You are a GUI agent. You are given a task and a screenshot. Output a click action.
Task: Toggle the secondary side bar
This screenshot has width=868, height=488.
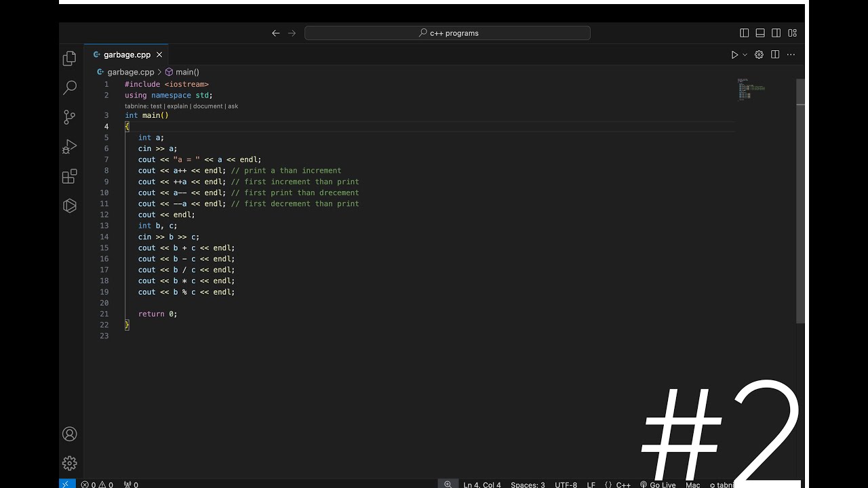[x=776, y=33]
